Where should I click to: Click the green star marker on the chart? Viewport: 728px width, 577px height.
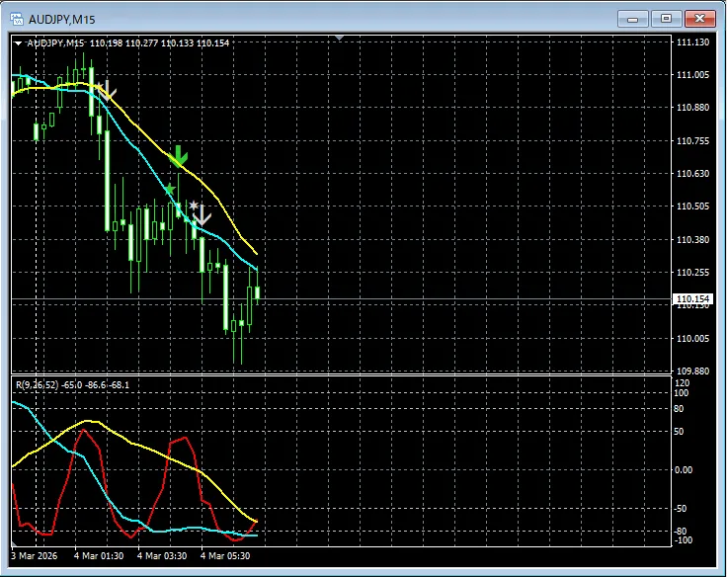[x=170, y=190]
